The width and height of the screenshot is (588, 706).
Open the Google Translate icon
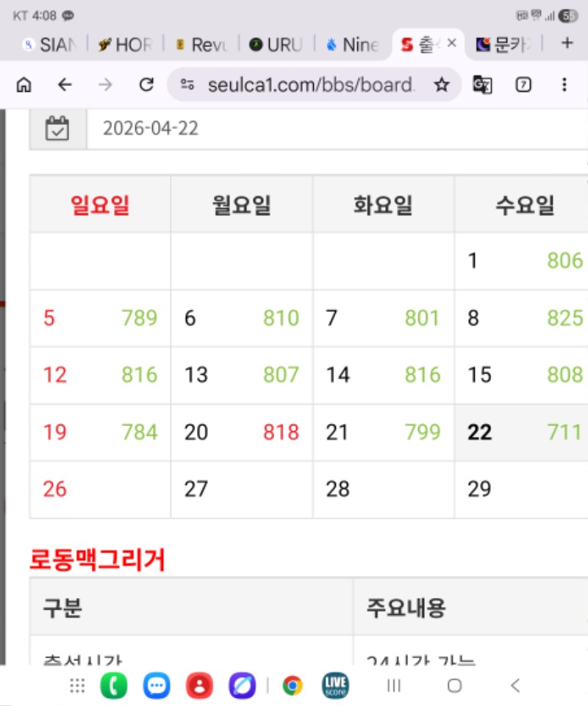482,84
